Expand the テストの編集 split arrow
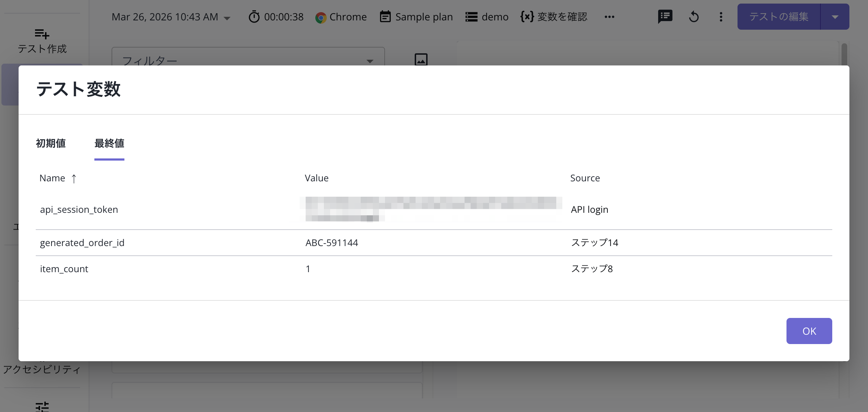The height and width of the screenshot is (412, 868). point(835,17)
